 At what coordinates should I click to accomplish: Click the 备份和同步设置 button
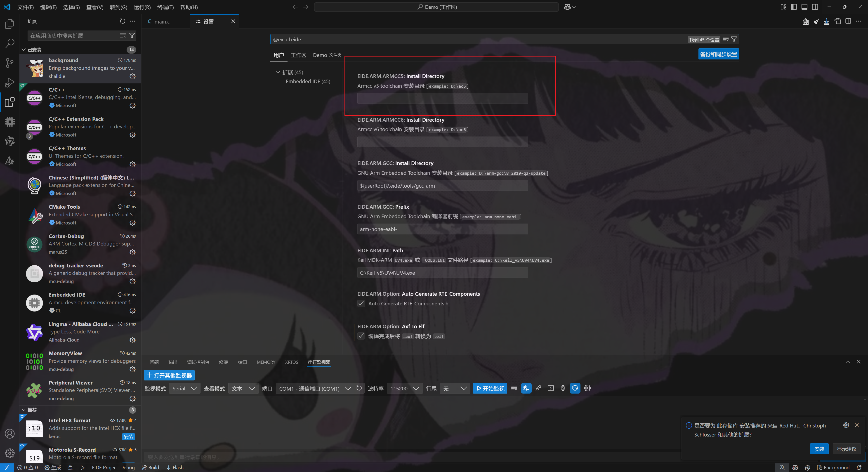coord(718,54)
